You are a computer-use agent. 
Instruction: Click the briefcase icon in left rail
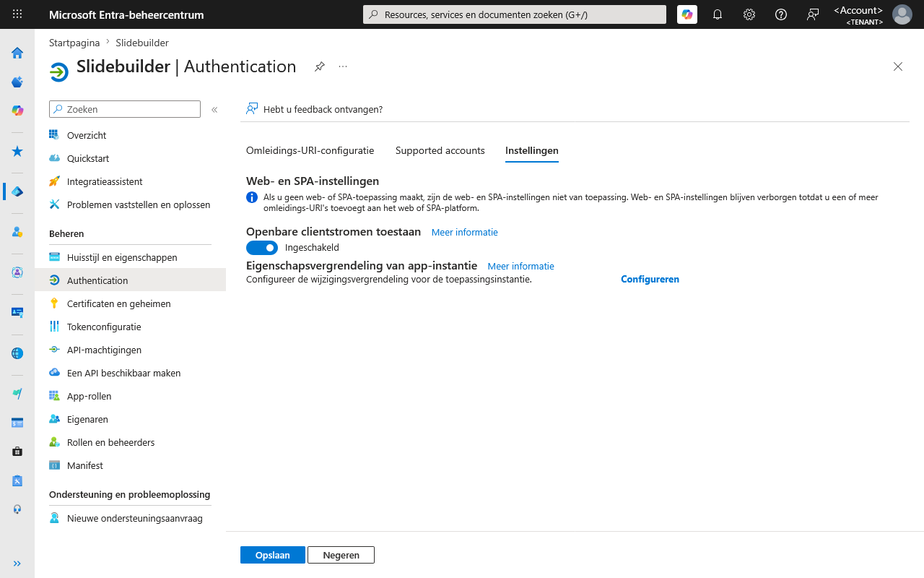pos(17,452)
